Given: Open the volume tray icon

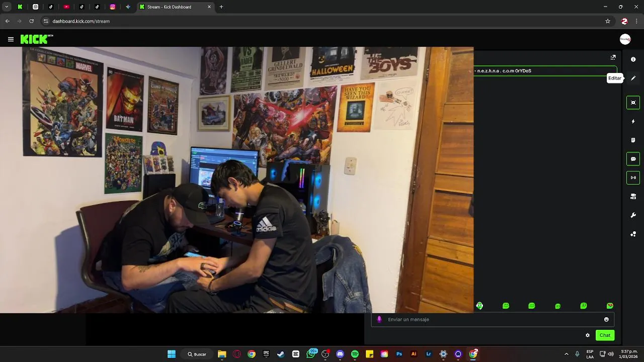Looking at the screenshot, I should (x=611, y=354).
